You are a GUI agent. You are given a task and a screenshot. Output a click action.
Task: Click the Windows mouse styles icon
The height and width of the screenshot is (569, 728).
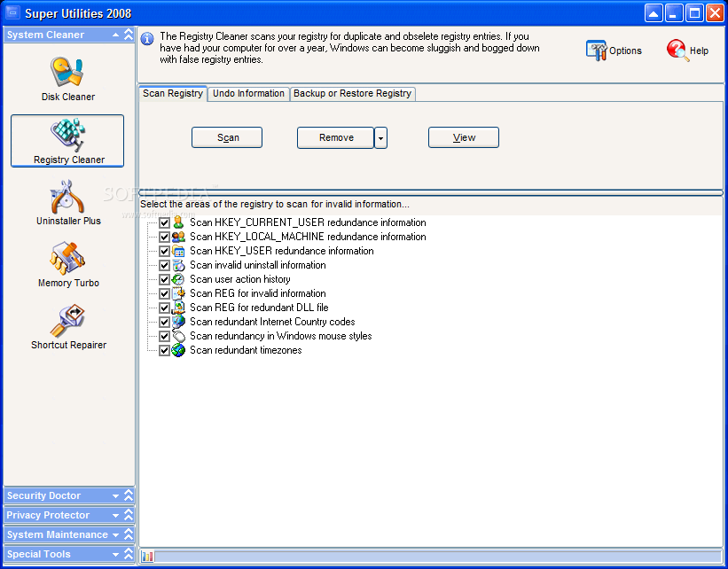click(178, 336)
